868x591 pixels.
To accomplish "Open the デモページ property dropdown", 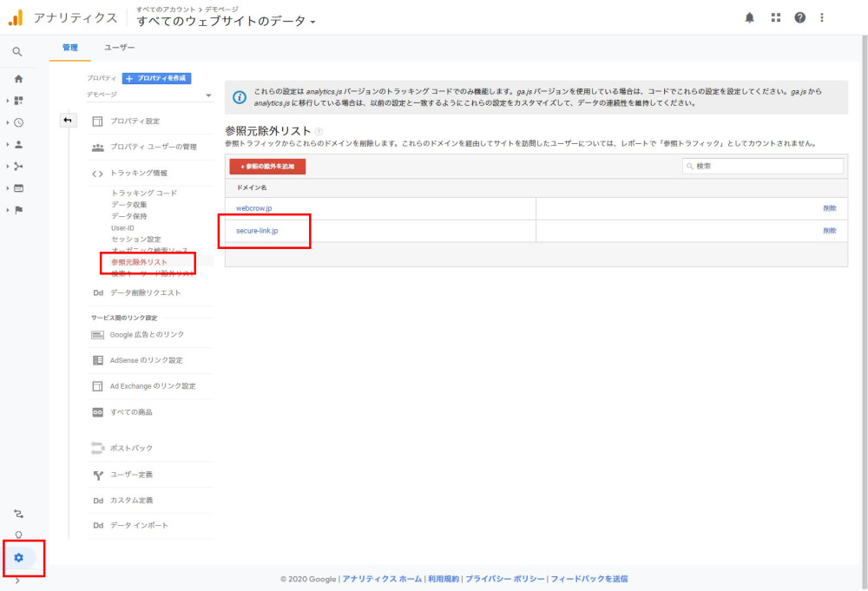I will [149, 95].
